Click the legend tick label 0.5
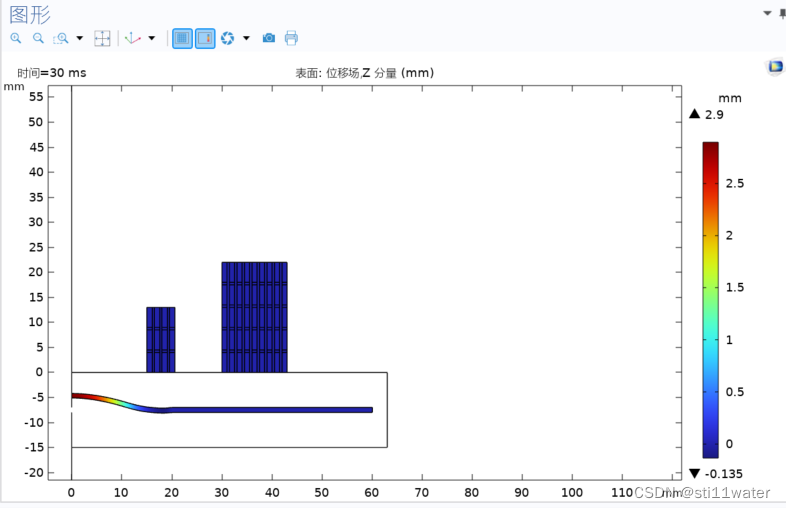This screenshot has width=786, height=508. tap(735, 392)
